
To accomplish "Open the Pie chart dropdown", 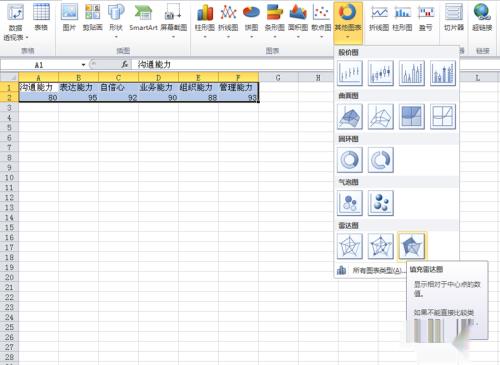I will [x=251, y=21].
